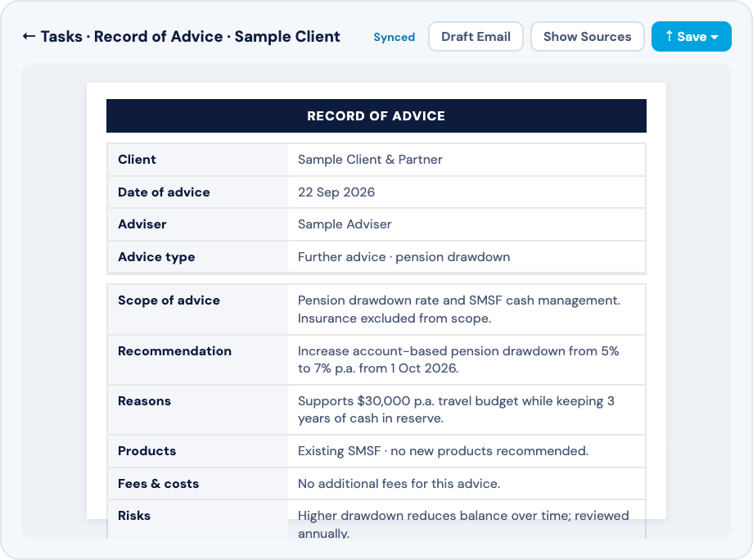Click the Products row label
Image resolution: width=753 pixels, height=560 pixels.
point(147,451)
